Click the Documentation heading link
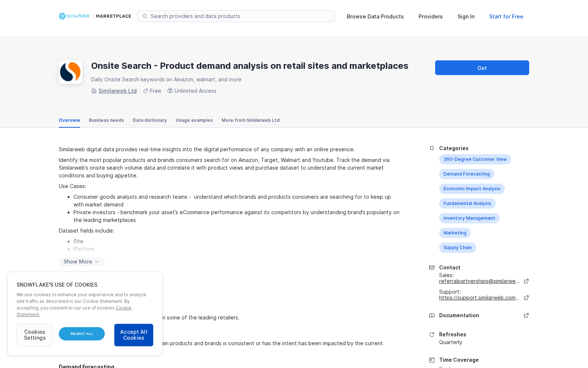This screenshot has height=368, width=588. pos(459,315)
